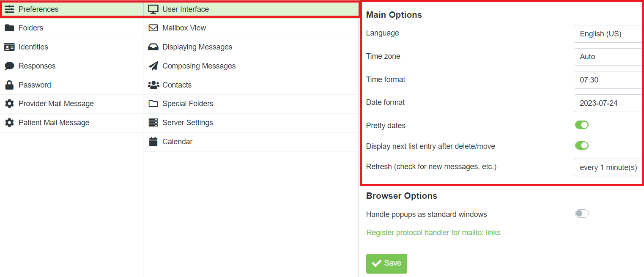The height and width of the screenshot is (277, 644).
Task: Disable the Pretty dates toggle
Action: click(581, 125)
